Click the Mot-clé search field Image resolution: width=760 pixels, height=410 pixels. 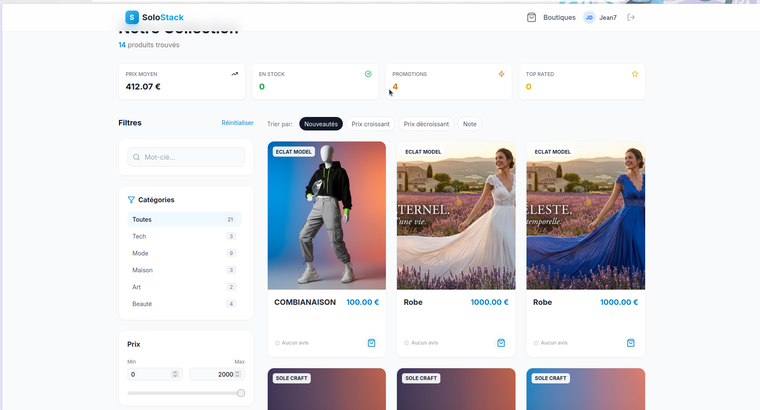(186, 157)
